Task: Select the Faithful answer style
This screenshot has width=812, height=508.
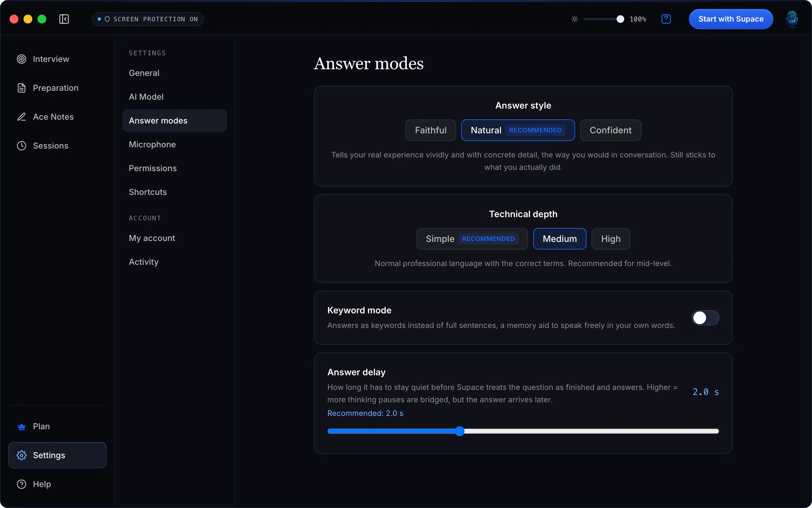Action: pos(430,130)
